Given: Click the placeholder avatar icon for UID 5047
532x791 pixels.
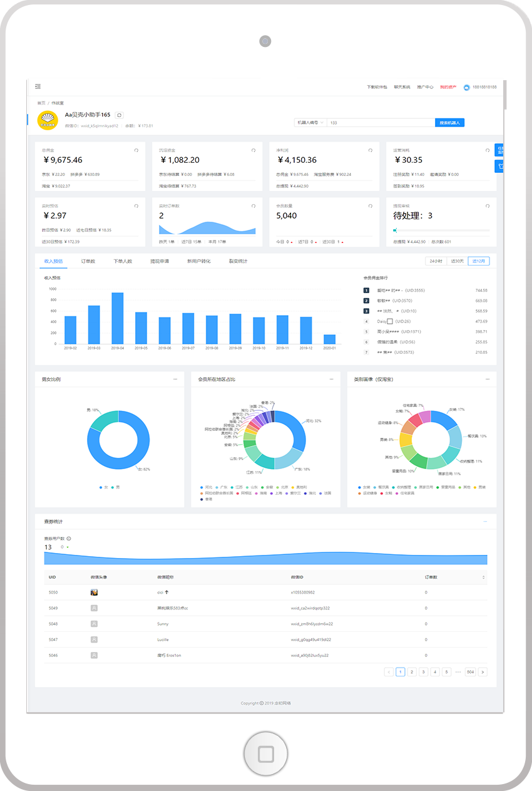Looking at the screenshot, I should pos(94,639).
